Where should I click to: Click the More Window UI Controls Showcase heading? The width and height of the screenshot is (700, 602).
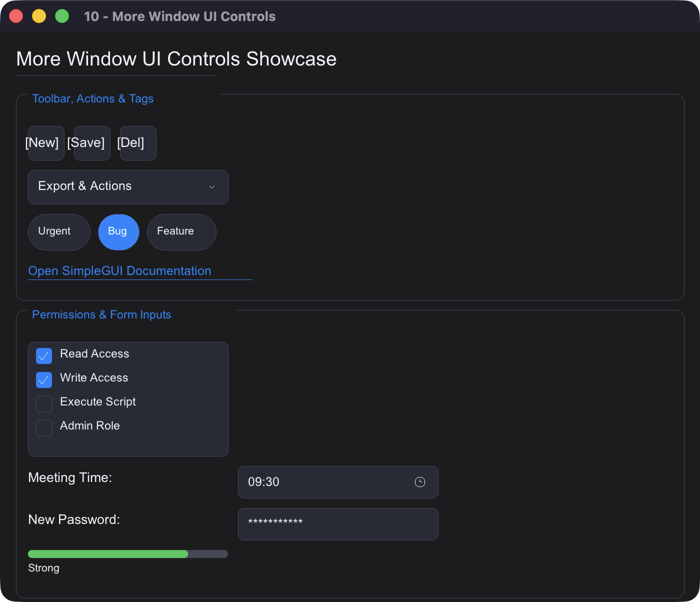pyautogui.click(x=176, y=59)
